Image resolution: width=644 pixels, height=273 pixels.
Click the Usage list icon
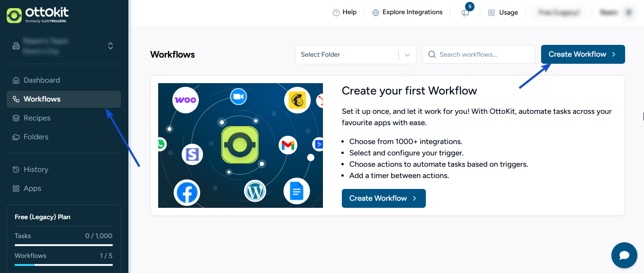point(491,13)
